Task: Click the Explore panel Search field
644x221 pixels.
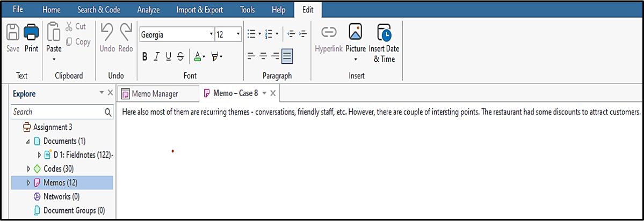Action: click(x=57, y=112)
